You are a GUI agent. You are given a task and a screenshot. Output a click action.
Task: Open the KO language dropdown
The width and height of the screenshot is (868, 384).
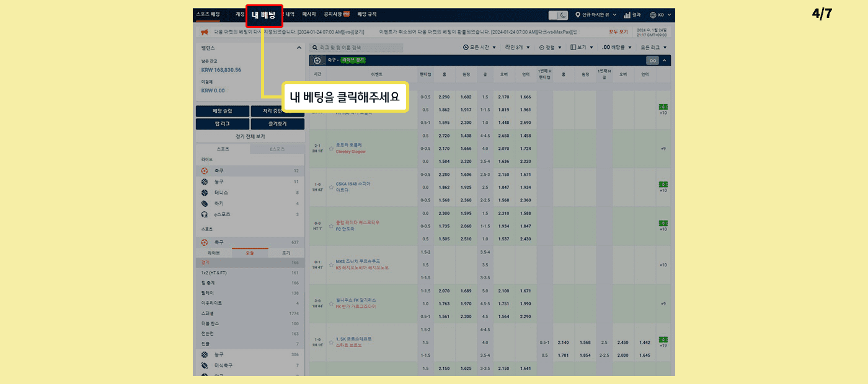660,15
